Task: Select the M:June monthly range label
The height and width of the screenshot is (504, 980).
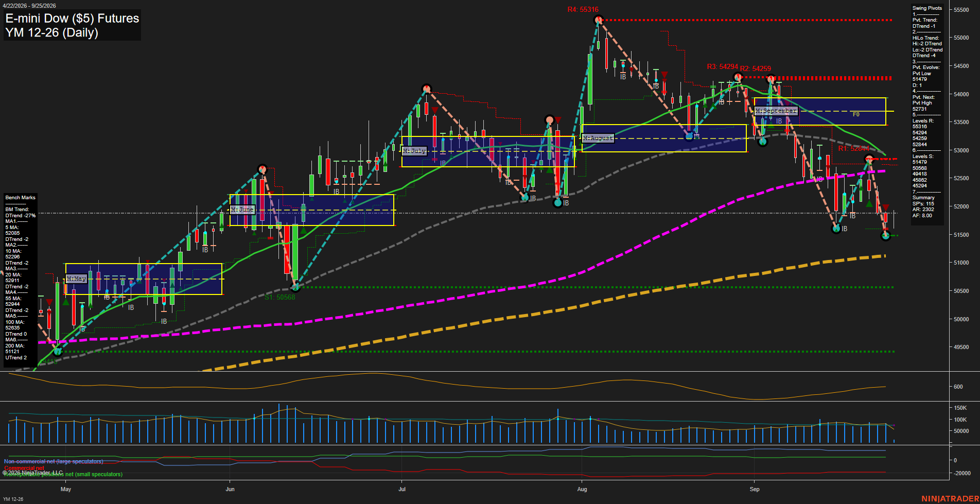Action: pyautogui.click(x=242, y=210)
